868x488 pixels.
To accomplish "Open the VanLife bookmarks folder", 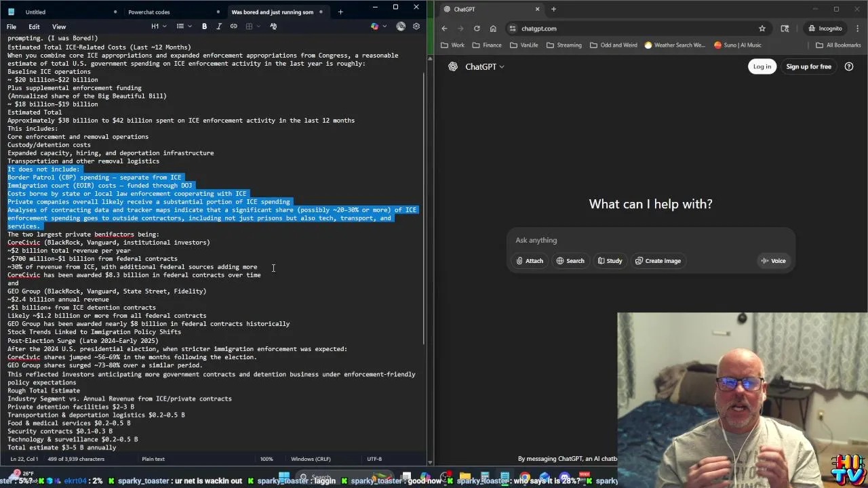I will (x=525, y=45).
